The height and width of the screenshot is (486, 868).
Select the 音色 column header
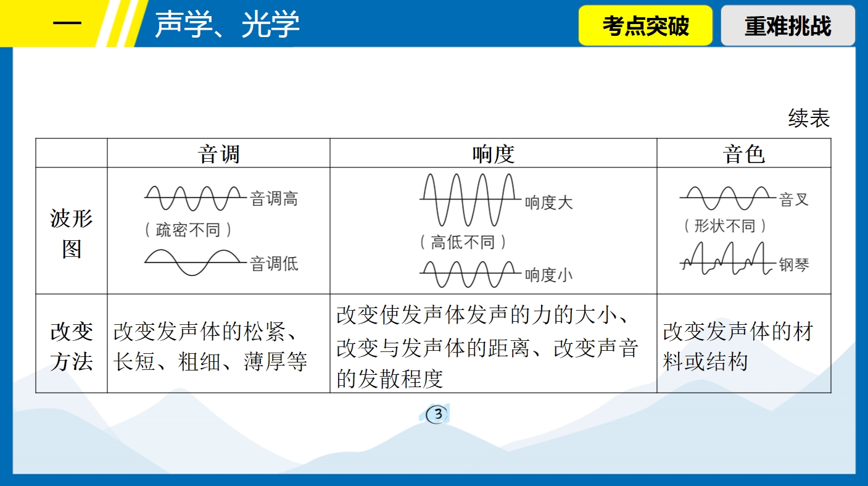pos(743,154)
